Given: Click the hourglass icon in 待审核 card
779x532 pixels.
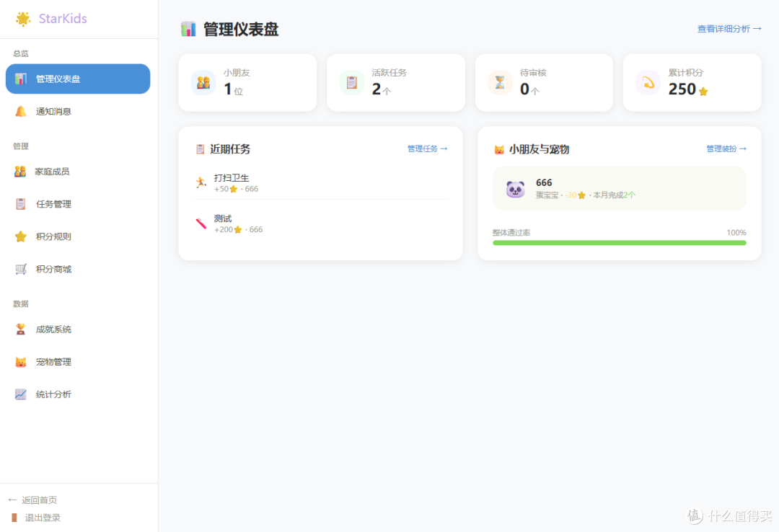Looking at the screenshot, I should pyautogui.click(x=501, y=82).
